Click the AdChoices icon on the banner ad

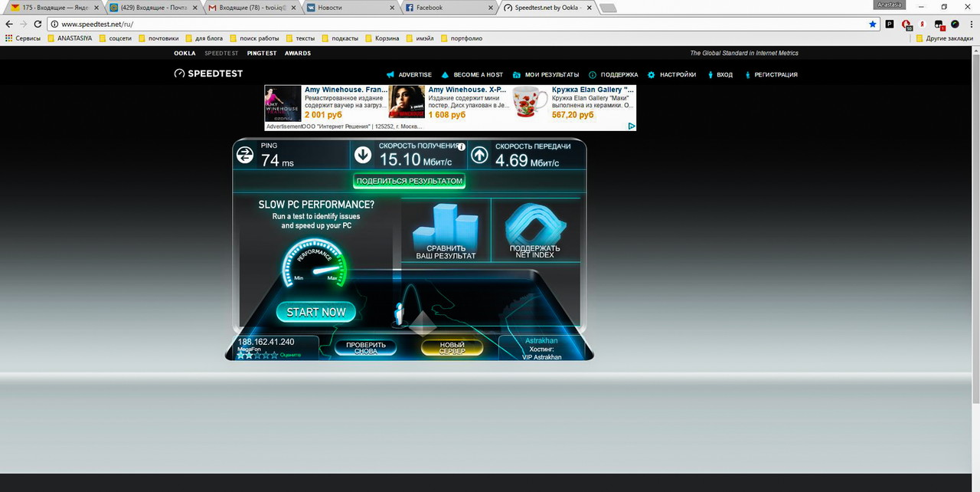[632, 126]
